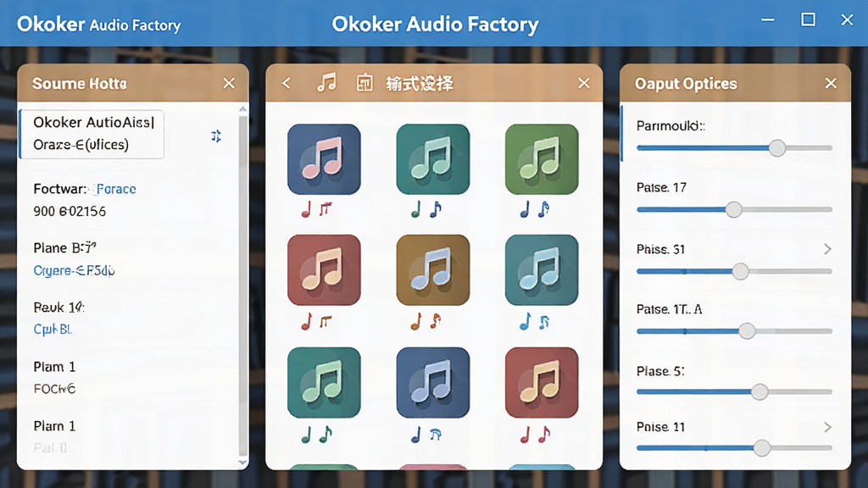
Task: Click the Sourne Hotts scrollbar up arrow
Action: pos(242,109)
